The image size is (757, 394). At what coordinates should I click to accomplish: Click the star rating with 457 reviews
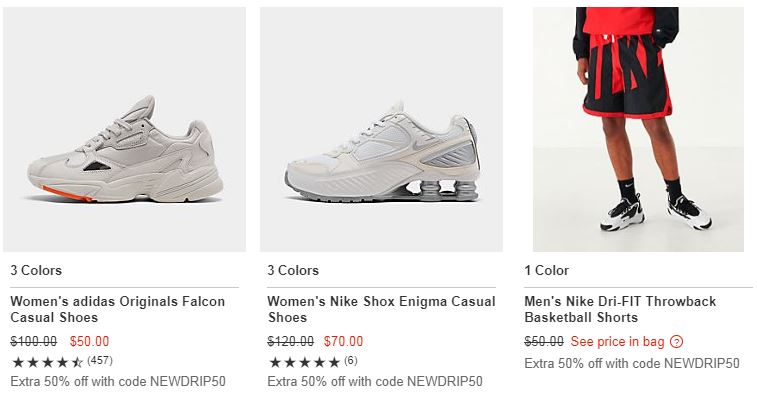(x=47, y=362)
